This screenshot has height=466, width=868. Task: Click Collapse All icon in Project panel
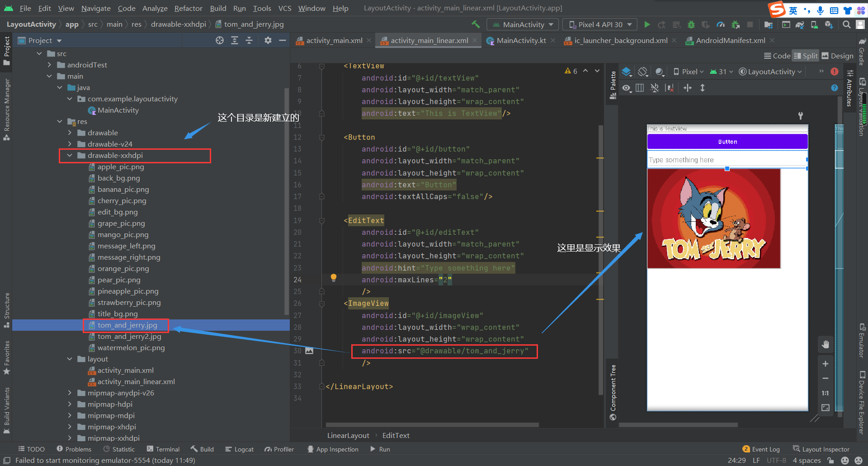pos(249,40)
